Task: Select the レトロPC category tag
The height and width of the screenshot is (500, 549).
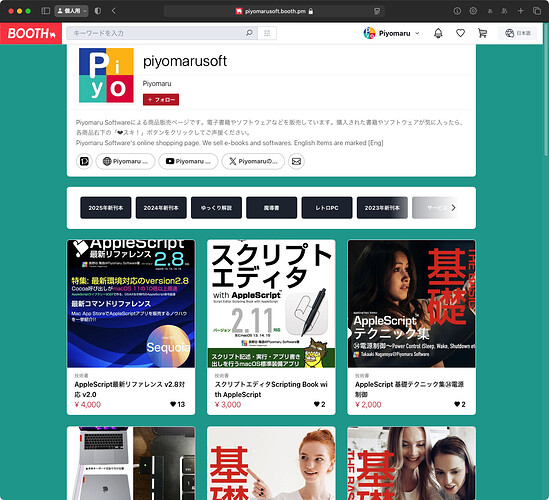Action: point(327,208)
